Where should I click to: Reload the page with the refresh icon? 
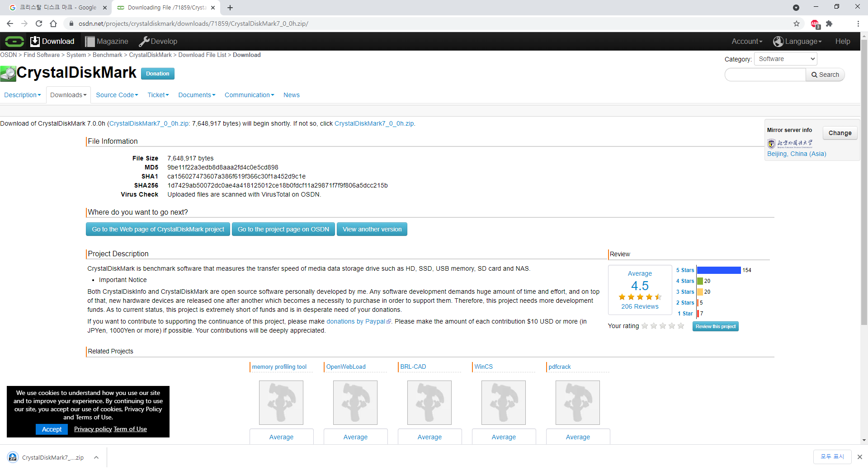[x=39, y=23]
